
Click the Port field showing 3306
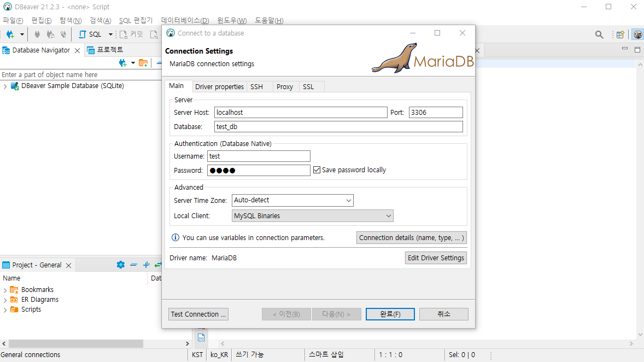(x=436, y=112)
